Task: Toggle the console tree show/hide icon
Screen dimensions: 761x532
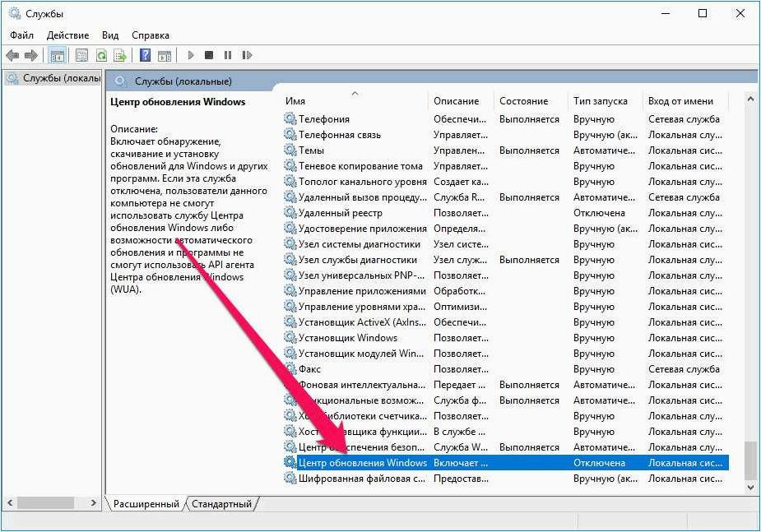Action: [58, 55]
